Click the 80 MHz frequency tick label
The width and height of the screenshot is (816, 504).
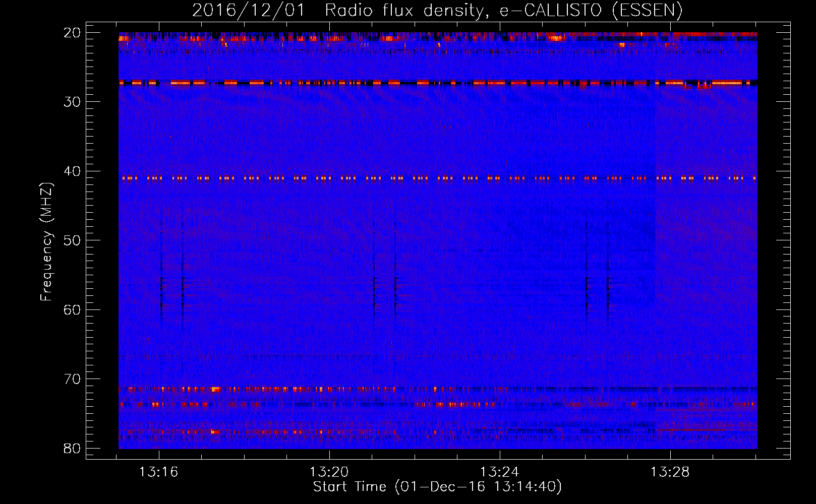coord(73,448)
